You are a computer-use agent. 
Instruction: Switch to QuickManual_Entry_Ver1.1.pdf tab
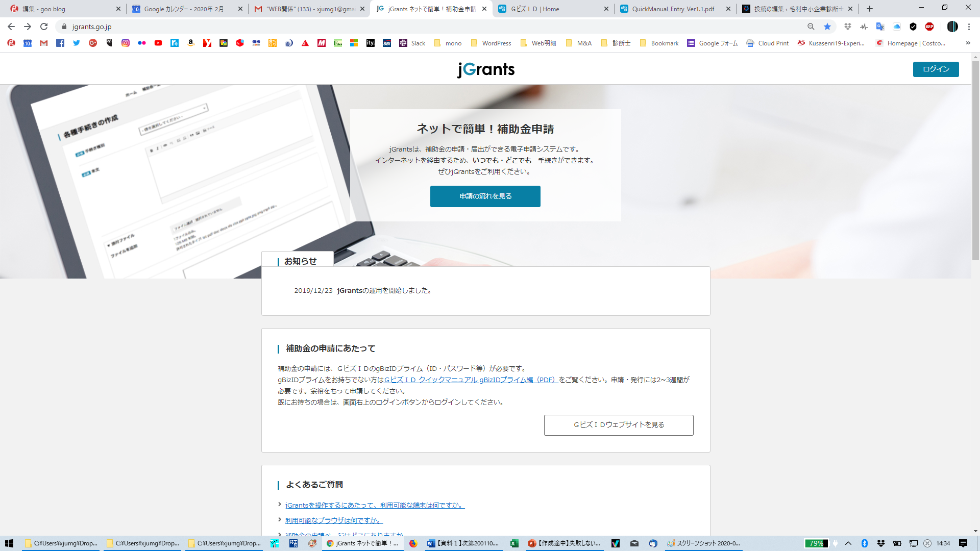[x=675, y=9]
